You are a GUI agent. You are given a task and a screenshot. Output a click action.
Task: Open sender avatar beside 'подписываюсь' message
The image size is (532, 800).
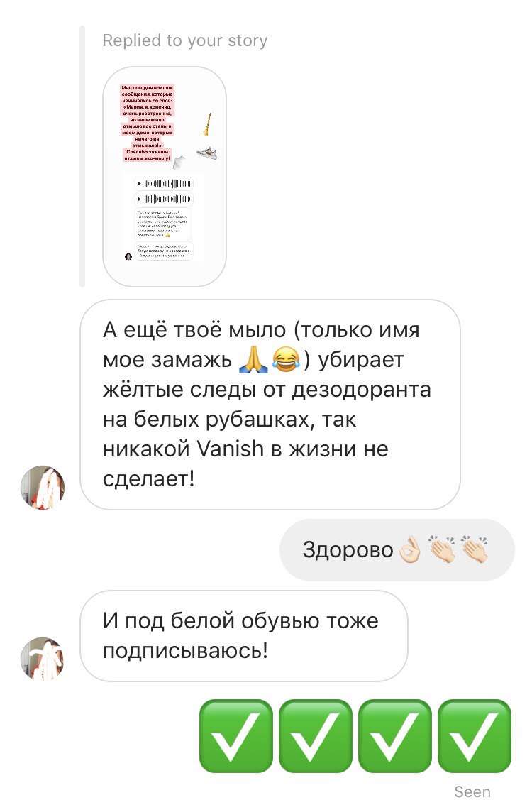point(43,659)
